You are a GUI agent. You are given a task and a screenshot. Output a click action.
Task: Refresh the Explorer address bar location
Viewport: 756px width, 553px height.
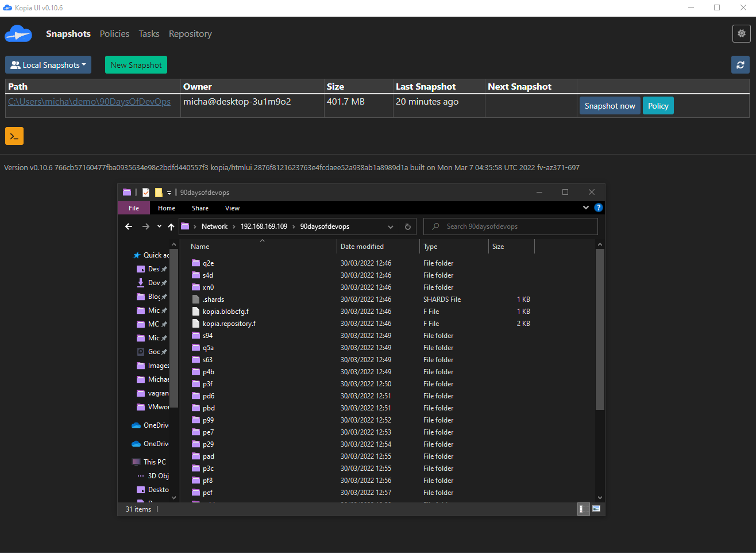pos(408,226)
